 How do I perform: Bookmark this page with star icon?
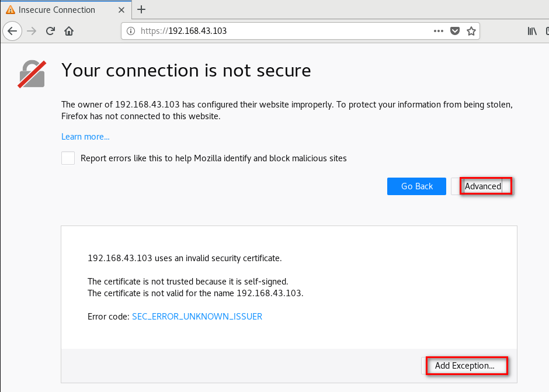point(471,31)
